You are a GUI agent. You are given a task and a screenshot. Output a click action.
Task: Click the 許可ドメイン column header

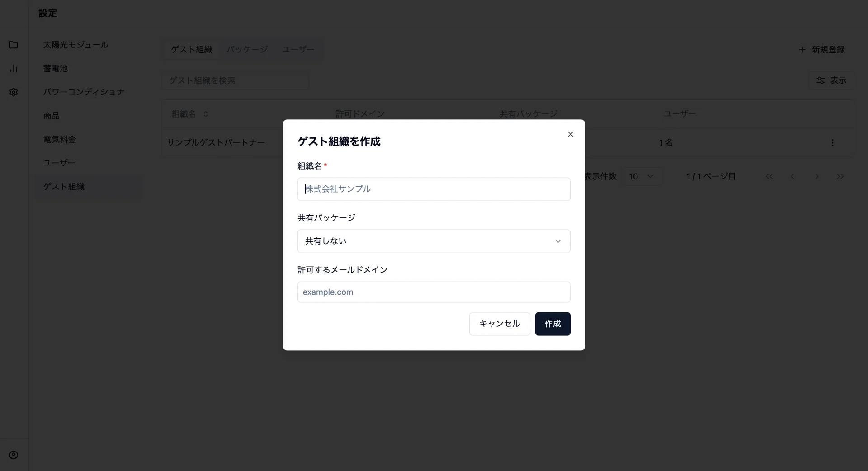tap(360, 114)
